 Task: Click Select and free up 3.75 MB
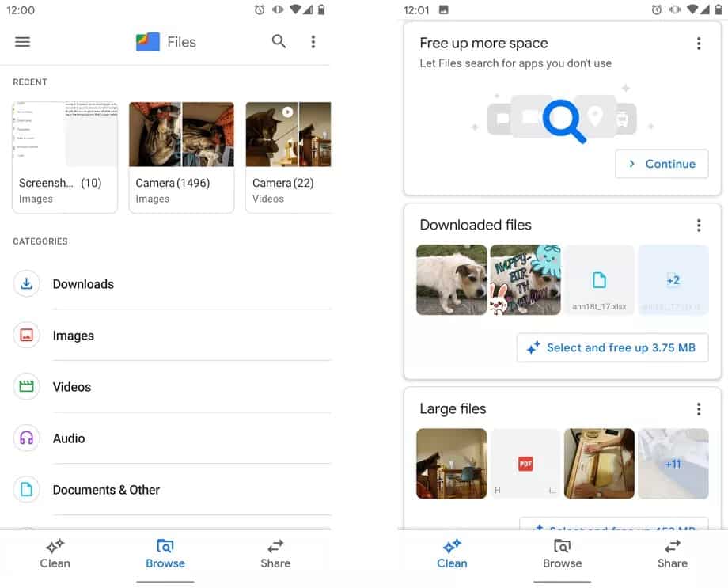coord(612,347)
